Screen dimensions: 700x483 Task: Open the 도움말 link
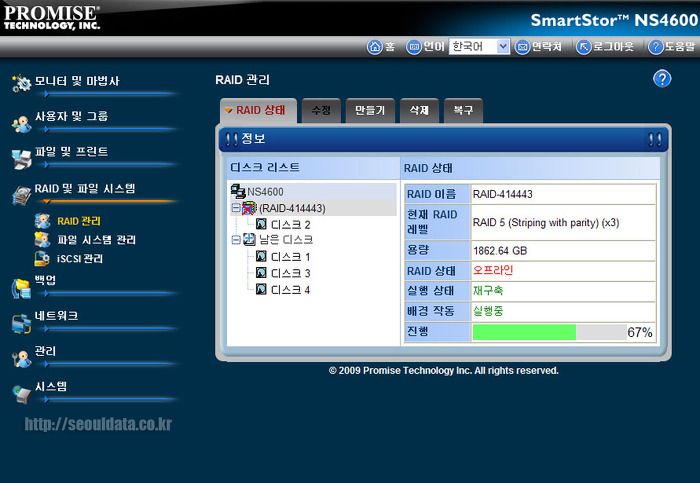pos(680,46)
